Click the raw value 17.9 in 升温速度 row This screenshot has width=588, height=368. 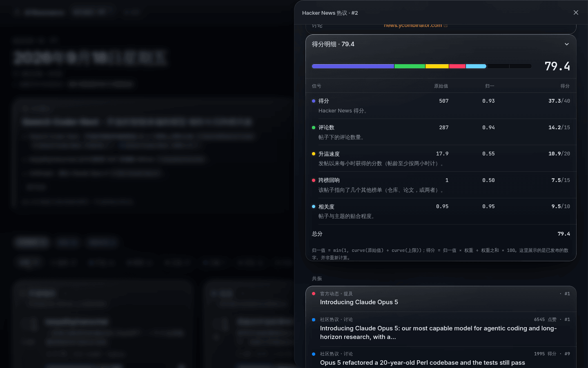pos(442,154)
